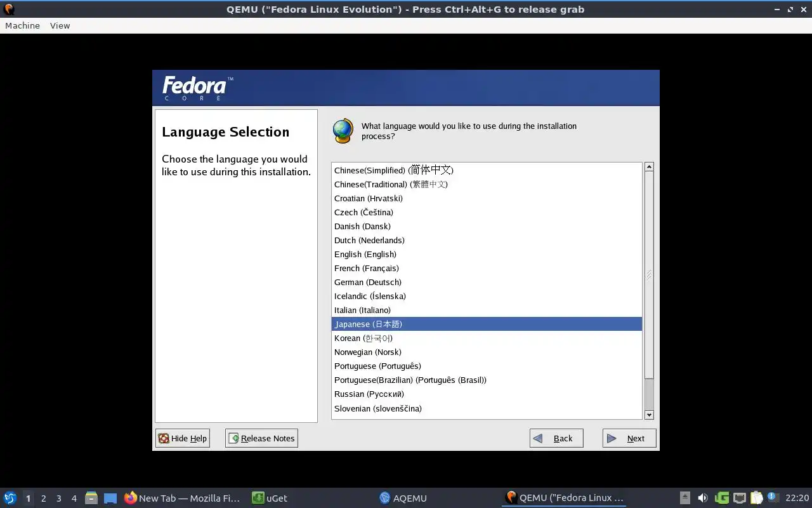
Task: Choose Italian (Italiano)
Action: pyautogui.click(x=487, y=310)
